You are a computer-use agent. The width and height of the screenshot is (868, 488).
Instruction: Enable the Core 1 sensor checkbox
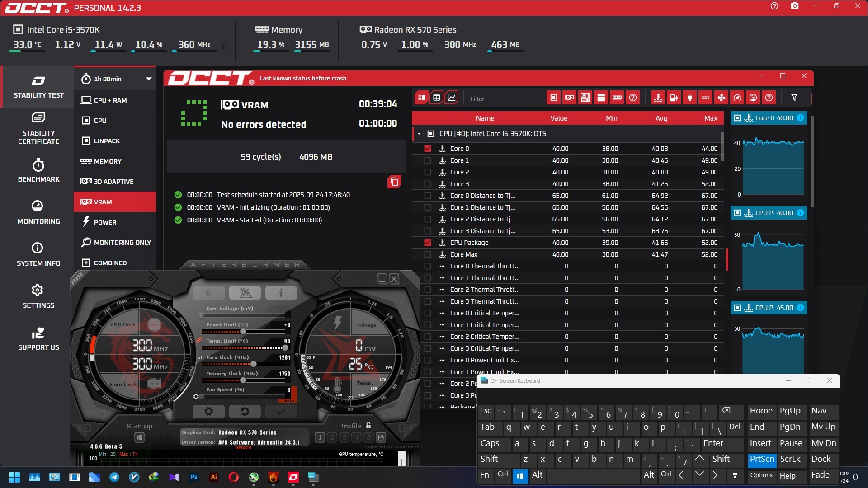pyautogui.click(x=428, y=160)
